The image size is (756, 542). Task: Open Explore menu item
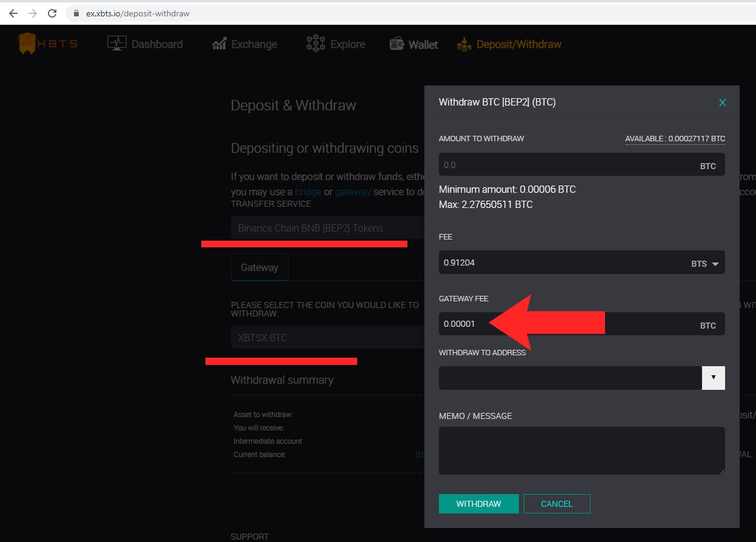click(x=347, y=44)
